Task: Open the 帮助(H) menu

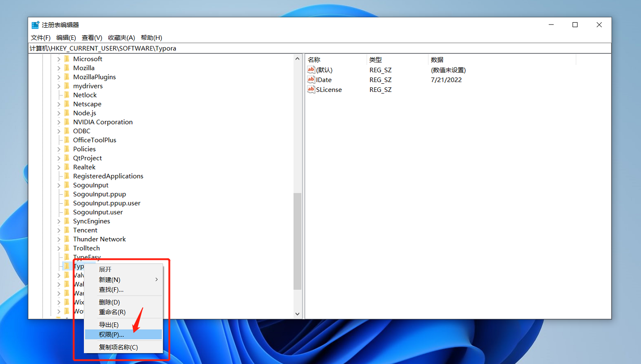Action: click(x=151, y=38)
